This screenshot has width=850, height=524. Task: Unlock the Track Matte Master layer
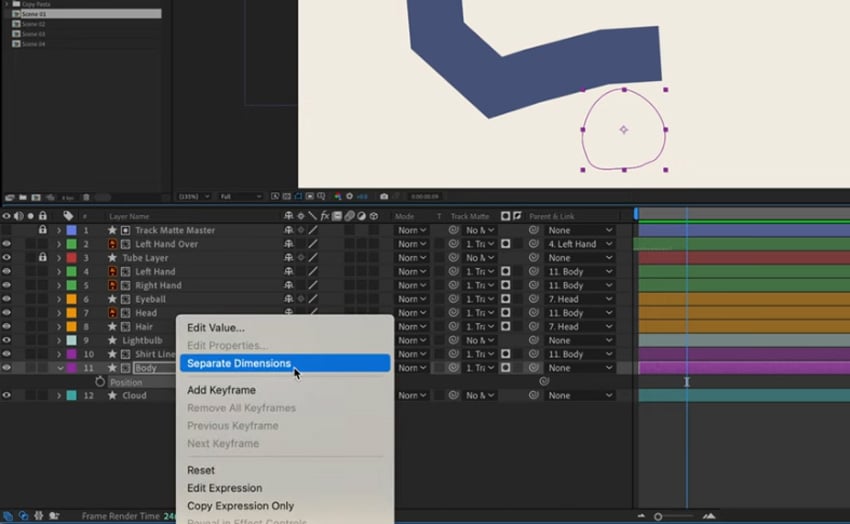(42, 230)
